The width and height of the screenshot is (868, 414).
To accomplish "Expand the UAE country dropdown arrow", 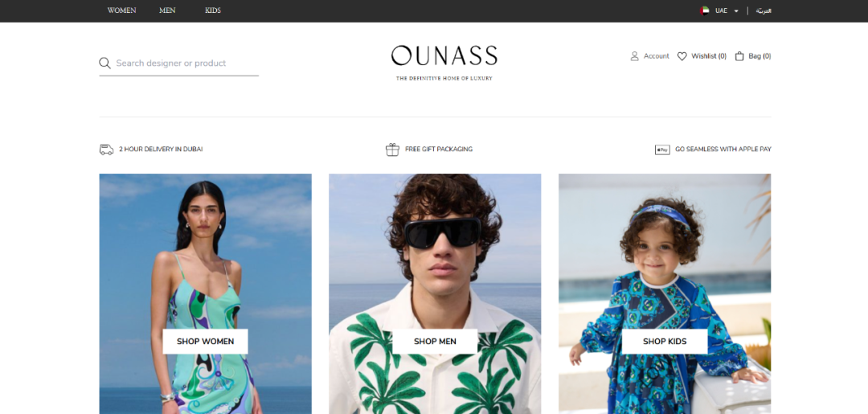I will (736, 11).
